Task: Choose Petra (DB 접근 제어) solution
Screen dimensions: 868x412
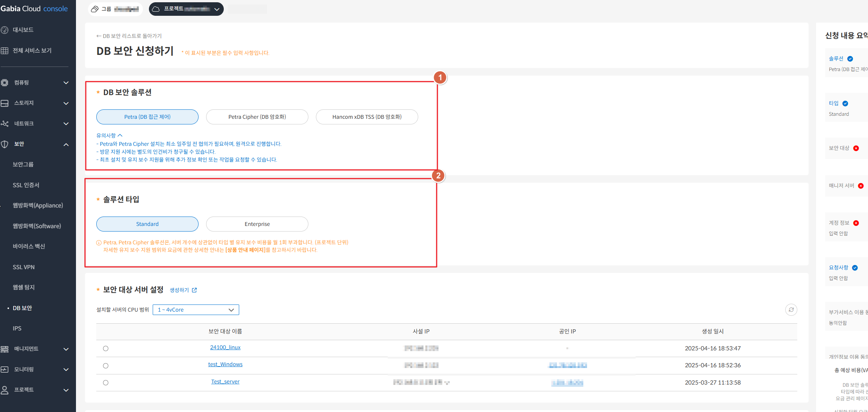Action: tap(147, 117)
